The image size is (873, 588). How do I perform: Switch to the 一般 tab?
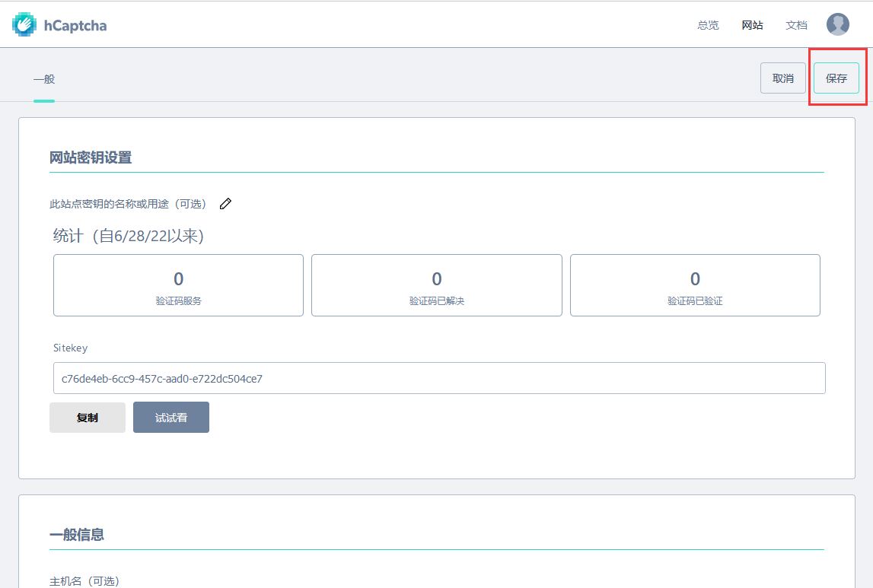pos(44,79)
